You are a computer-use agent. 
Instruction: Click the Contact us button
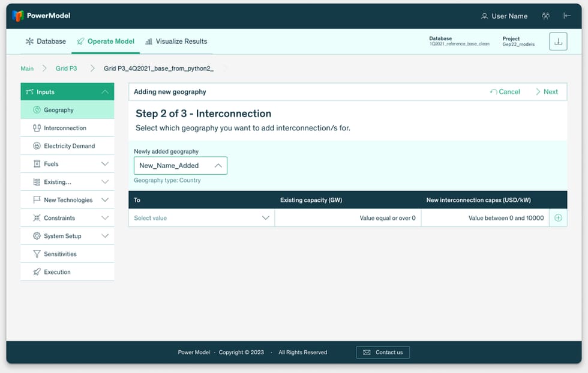[383, 353]
